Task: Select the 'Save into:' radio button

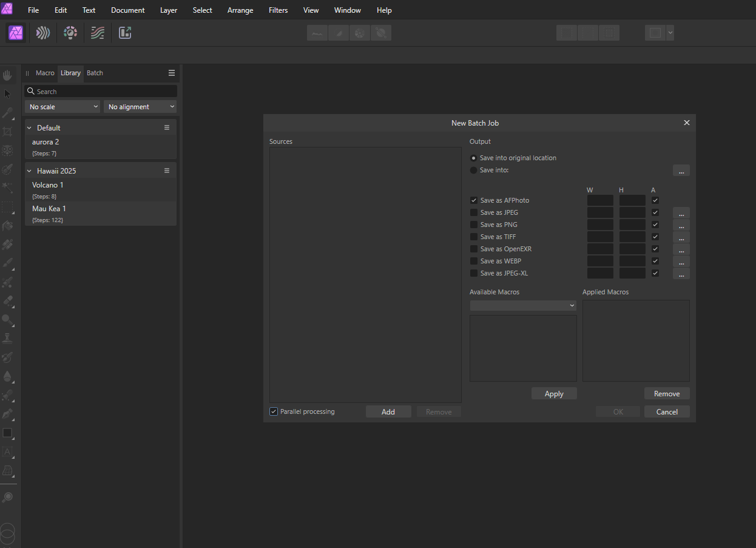Action: tap(474, 170)
